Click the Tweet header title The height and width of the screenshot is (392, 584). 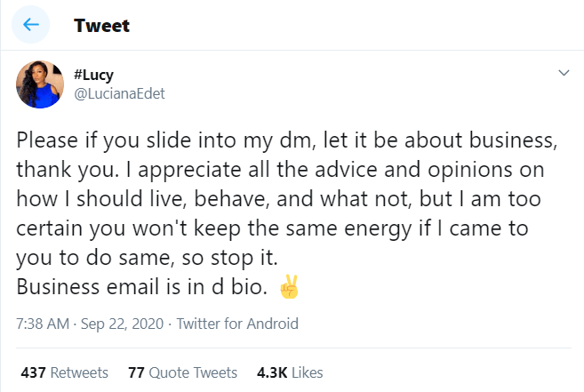click(x=101, y=25)
